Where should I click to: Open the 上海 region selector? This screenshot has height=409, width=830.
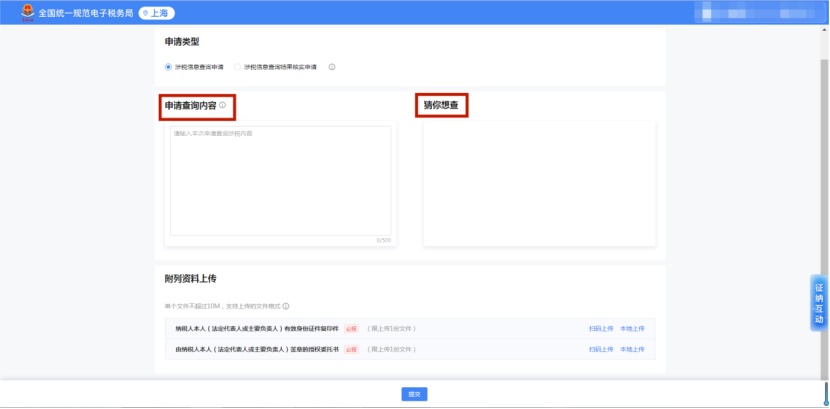pos(156,13)
